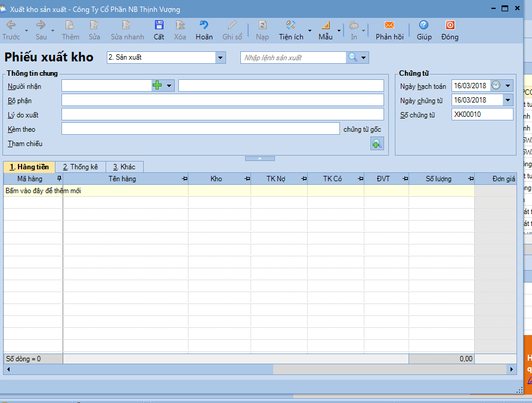Go to previous voucher with Trước arrow
The width and height of the screenshot is (532, 403).
11,25
